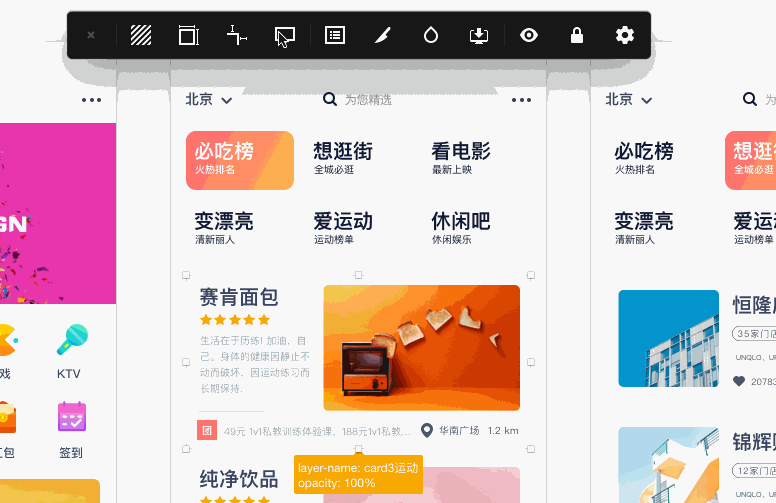The height and width of the screenshot is (503, 776).
Task: Close the toolbar with the X button
Action: tap(91, 35)
